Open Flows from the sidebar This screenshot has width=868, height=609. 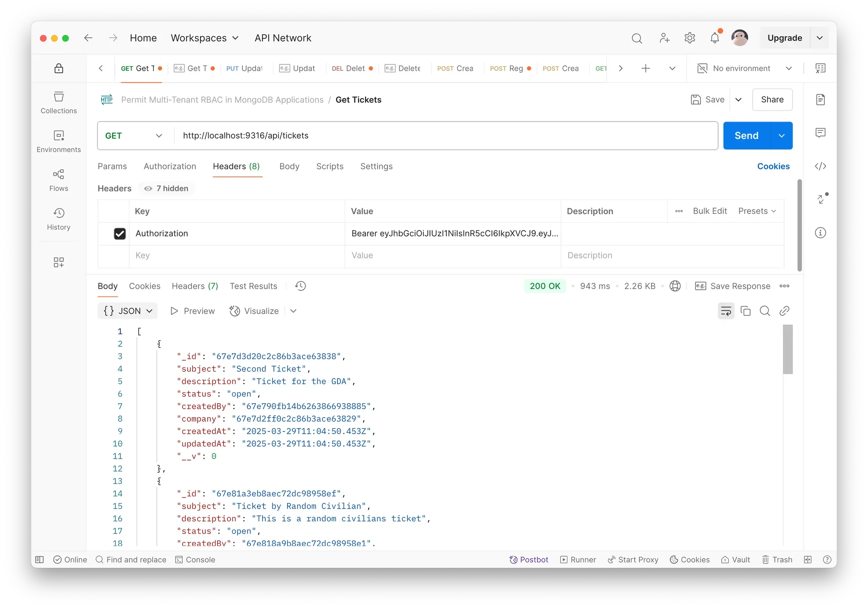[x=58, y=180]
